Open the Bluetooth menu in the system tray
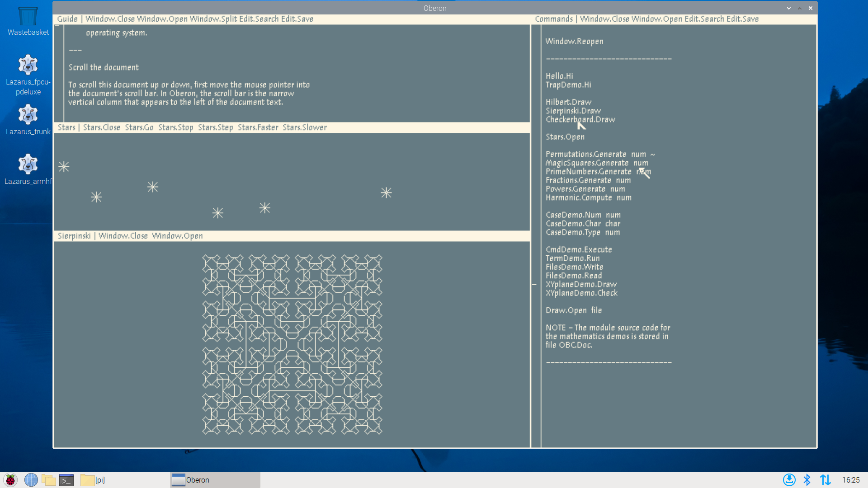The image size is (868, 488). click(807, 480)
